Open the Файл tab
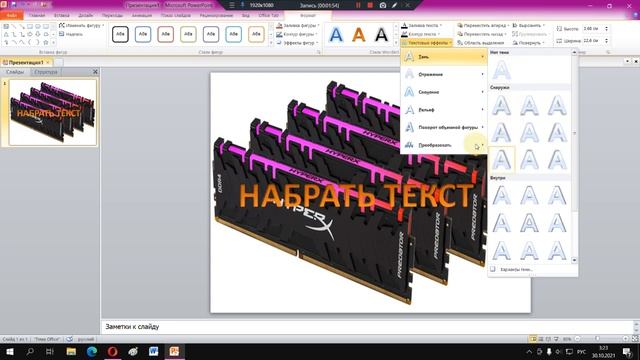The height and width of the screenshot is (360, 640). [x=11, y=15]
